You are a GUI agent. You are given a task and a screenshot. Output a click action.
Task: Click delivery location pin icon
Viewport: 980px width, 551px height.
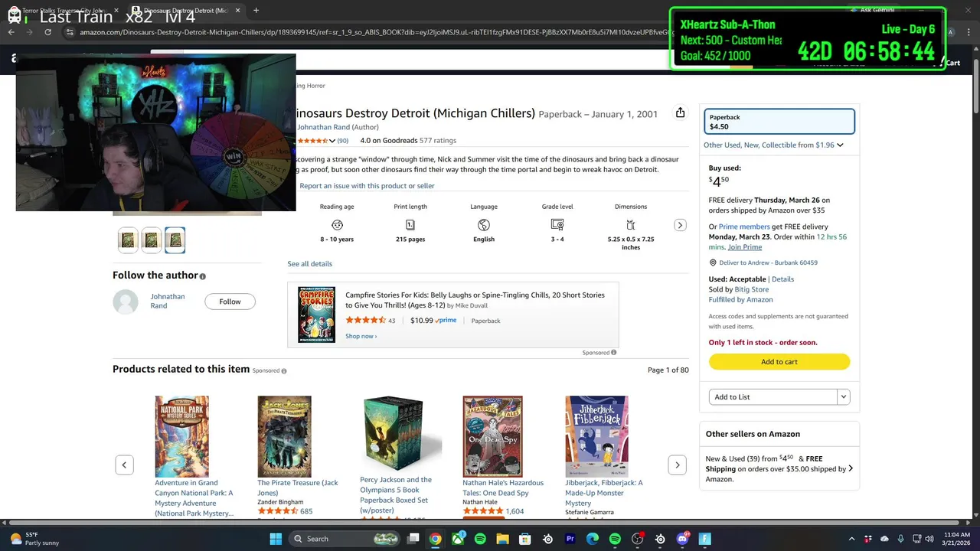pos(713,262)
